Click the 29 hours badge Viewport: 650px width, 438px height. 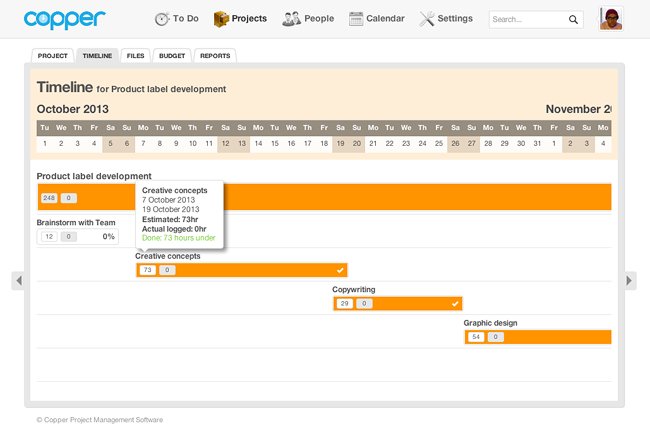(344, 304)
